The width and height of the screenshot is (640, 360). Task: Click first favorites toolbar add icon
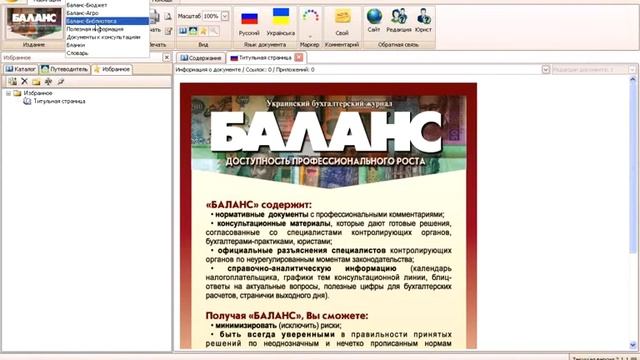click(x=13, y=82)
